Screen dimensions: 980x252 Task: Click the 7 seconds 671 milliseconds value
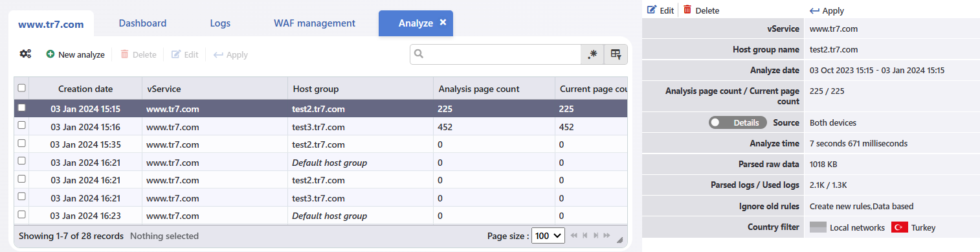pyautogui.click(x=858, y=143)
